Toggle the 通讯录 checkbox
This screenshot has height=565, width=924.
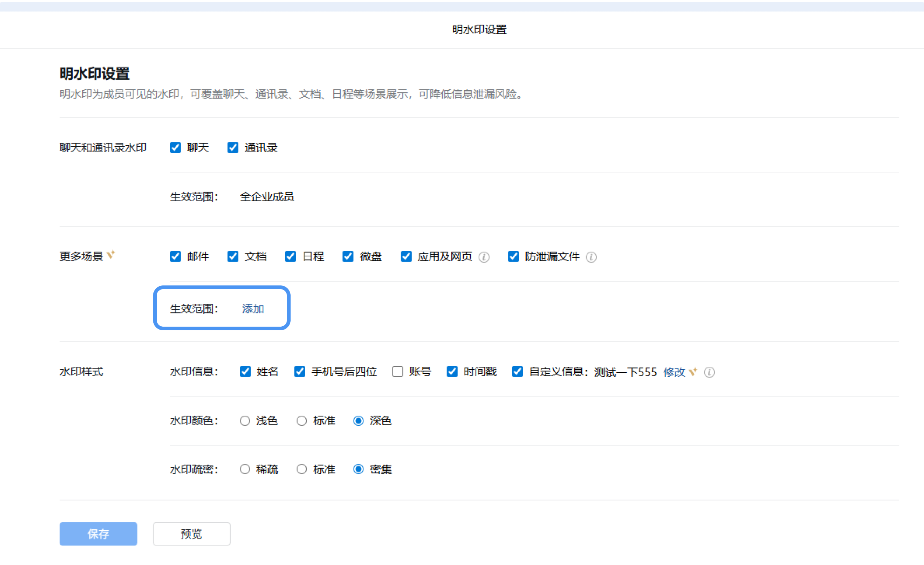233,148
